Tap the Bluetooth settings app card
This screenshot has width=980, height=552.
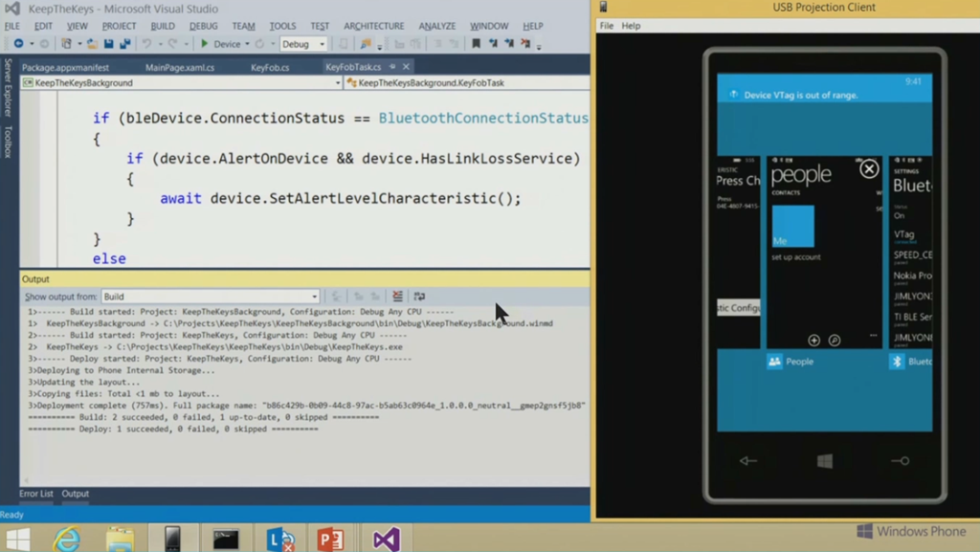point(911,252)
